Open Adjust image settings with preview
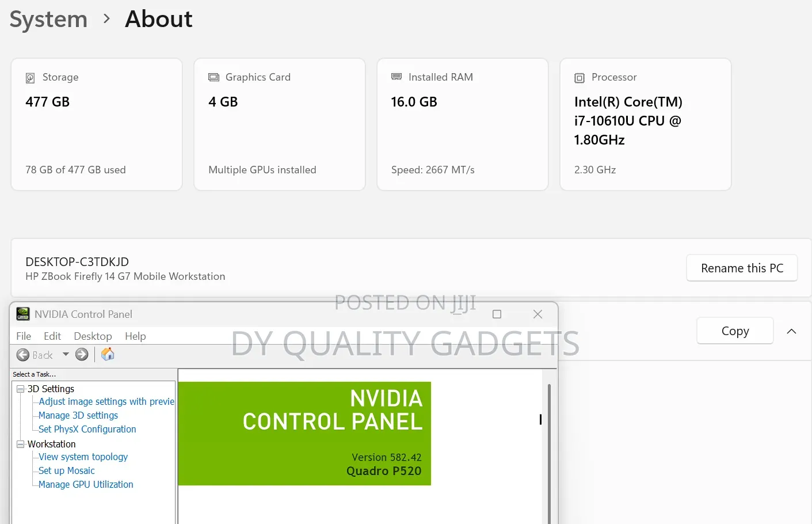 coord(106,402)
